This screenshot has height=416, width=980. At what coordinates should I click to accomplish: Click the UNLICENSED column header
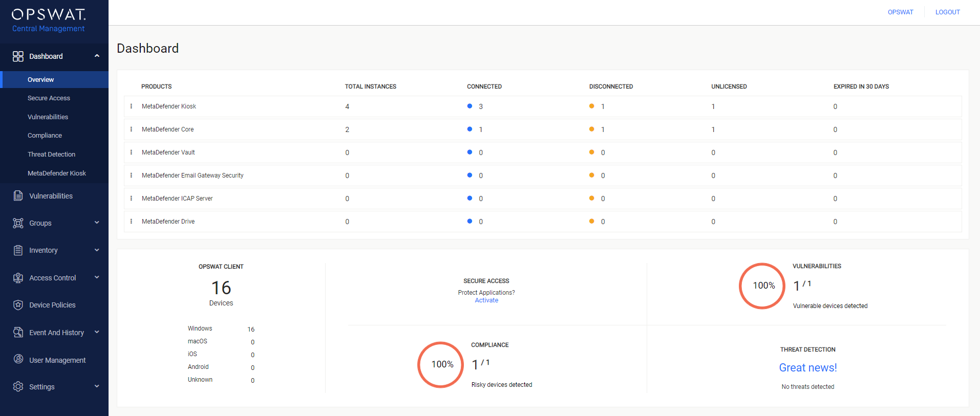point(729,86)
